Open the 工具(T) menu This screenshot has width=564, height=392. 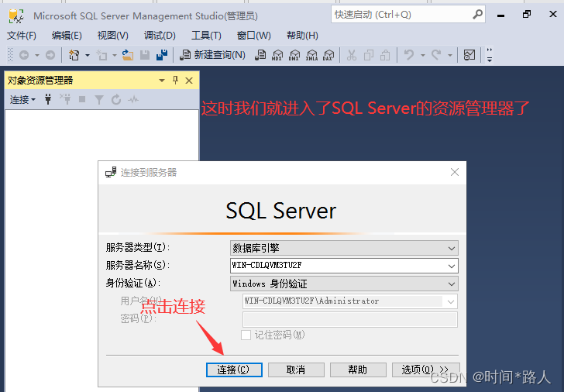click(206, 35)
